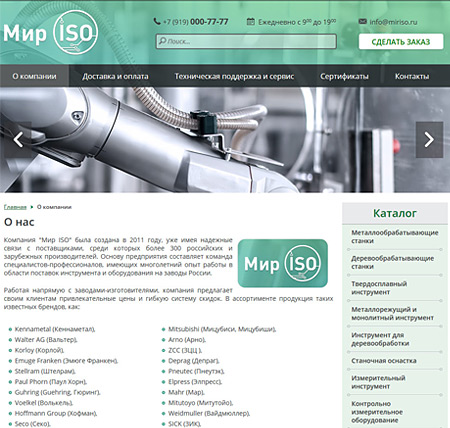Open Металлорежущий и монолитный инструмент category
This screenshot has width=450, height=428.
[392, 313]
